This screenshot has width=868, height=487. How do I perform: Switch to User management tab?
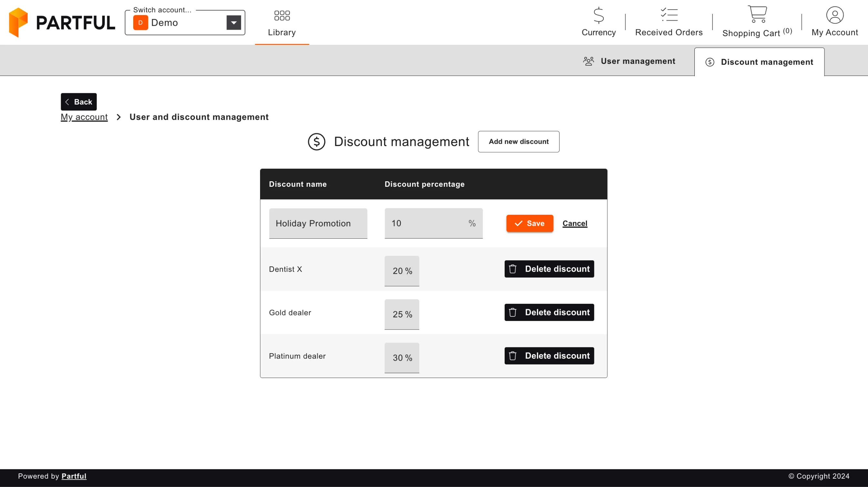(629, 61)
